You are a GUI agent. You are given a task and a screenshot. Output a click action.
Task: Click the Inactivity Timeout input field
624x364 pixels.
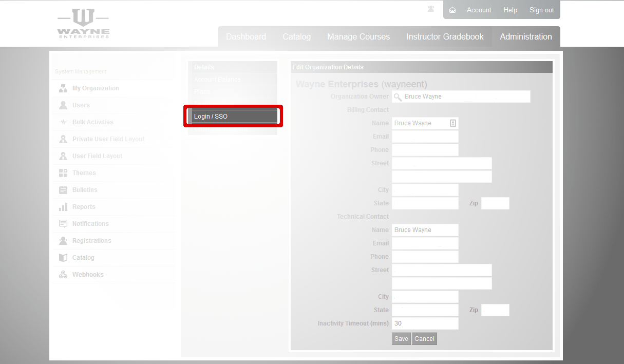pos(425,323)
